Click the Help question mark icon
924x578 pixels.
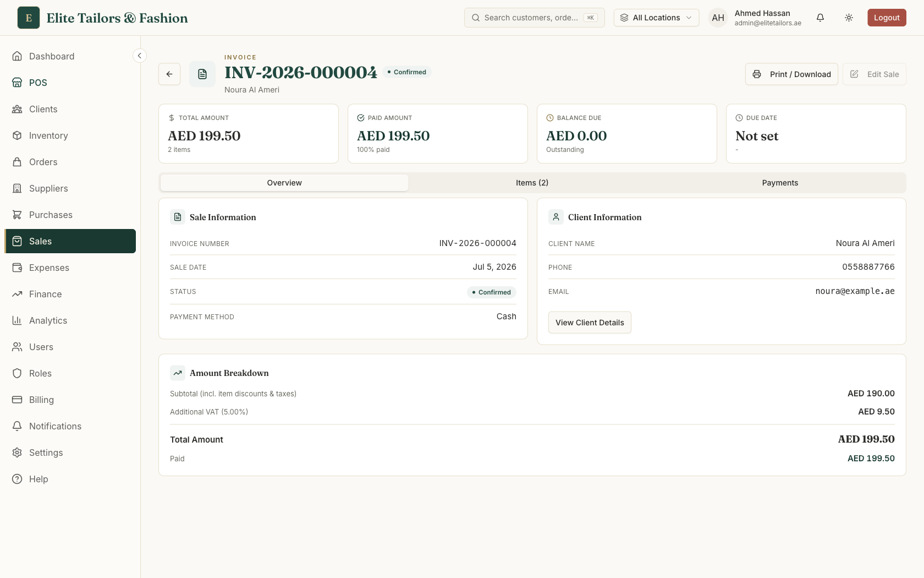coord(17,479)
